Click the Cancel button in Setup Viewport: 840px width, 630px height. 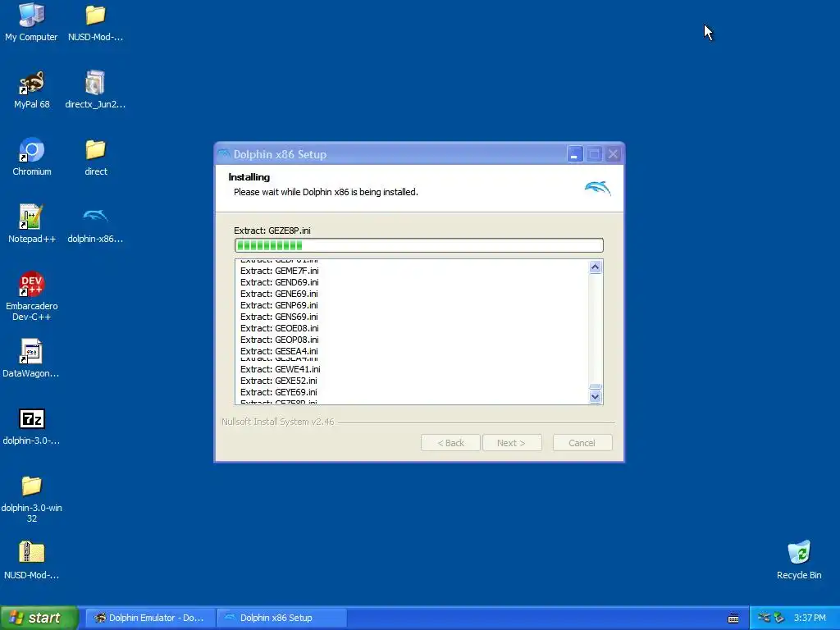(582, 443)
